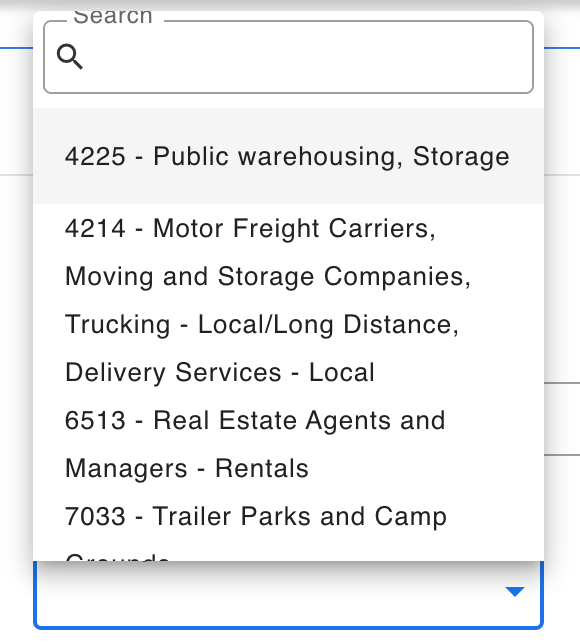The width and height of the screenshot is (580, 644).
Task: Select the option mentioning Moving and Storage Companies
Action: 268,276
